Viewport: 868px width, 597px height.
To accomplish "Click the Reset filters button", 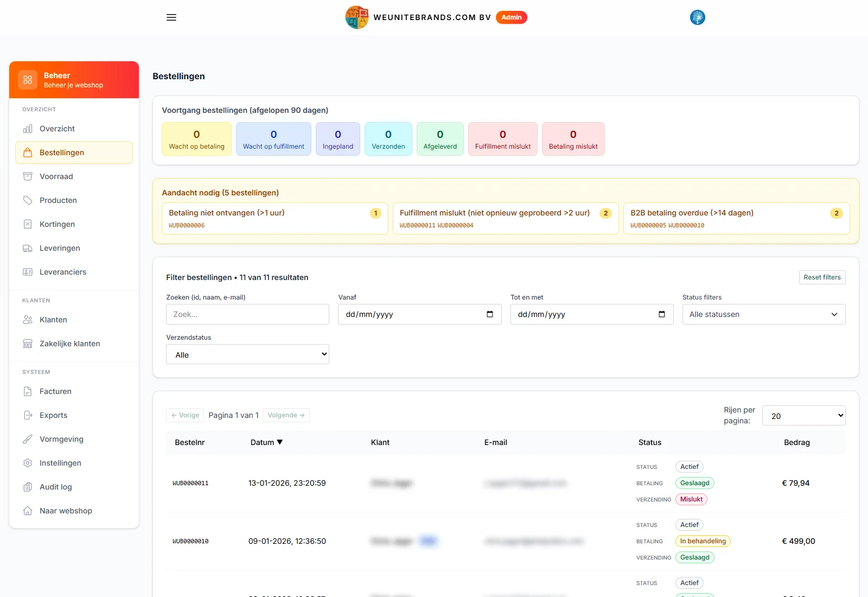I will tap(822, 277).
